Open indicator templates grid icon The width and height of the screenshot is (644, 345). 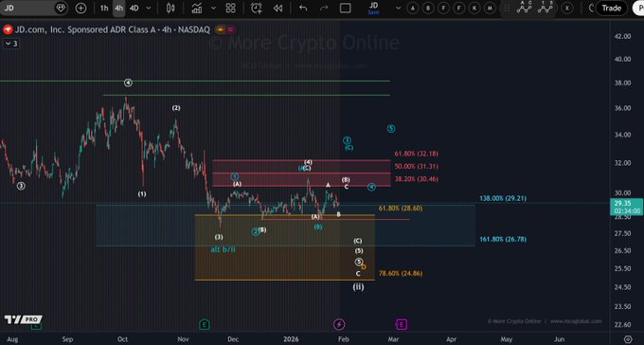click(231, 8)
